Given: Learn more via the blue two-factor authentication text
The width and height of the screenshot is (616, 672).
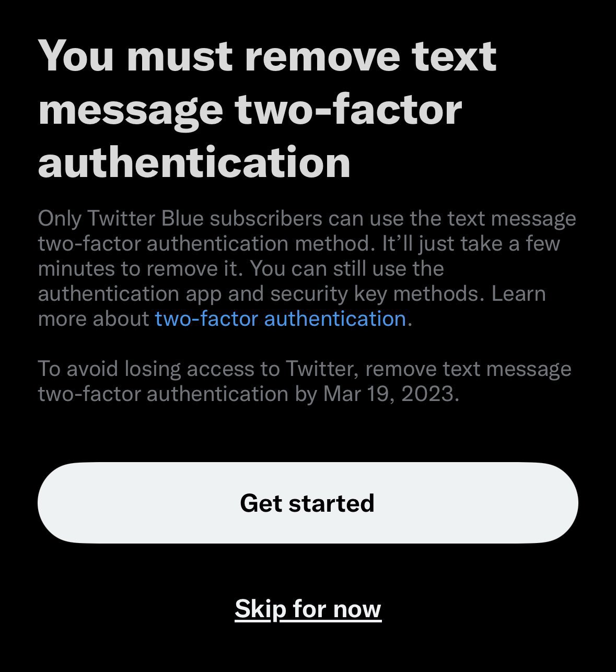Looking at the screenshot, I should (x=281, y=319).
